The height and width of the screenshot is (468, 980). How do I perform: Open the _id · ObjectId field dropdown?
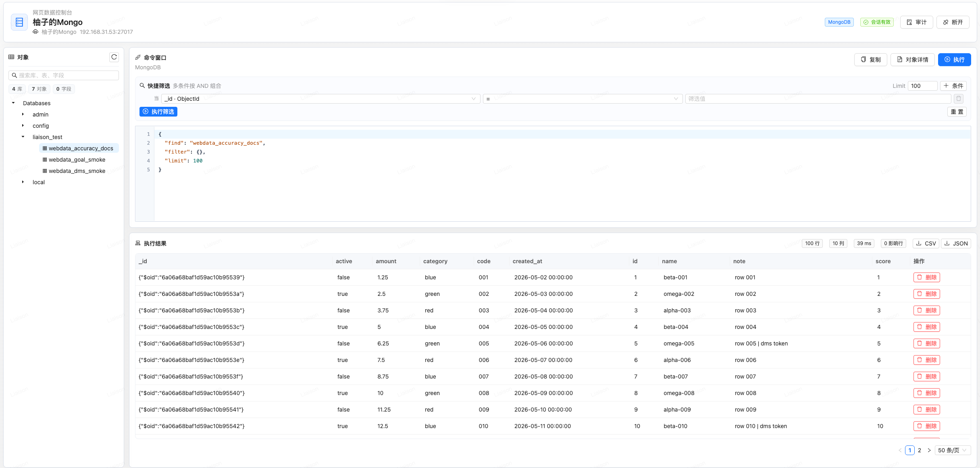[x=320, y=99]
